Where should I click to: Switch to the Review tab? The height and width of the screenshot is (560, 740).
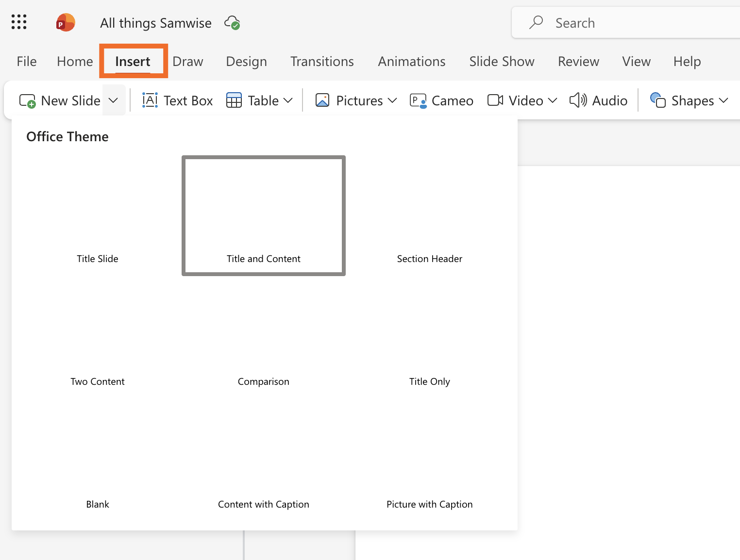point(578,62)
